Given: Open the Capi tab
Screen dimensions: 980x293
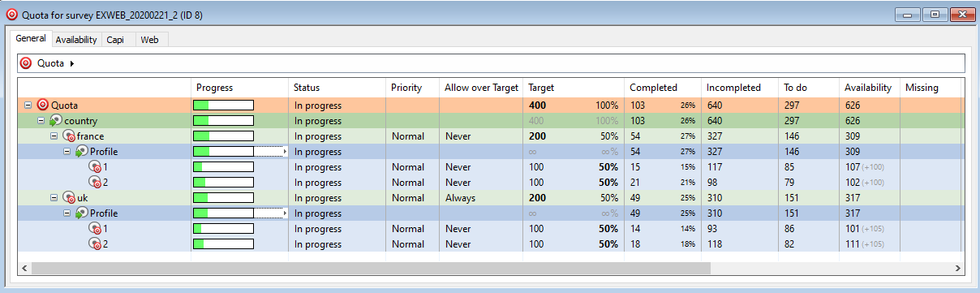Looking at the screenshot, I should point(115,39).
